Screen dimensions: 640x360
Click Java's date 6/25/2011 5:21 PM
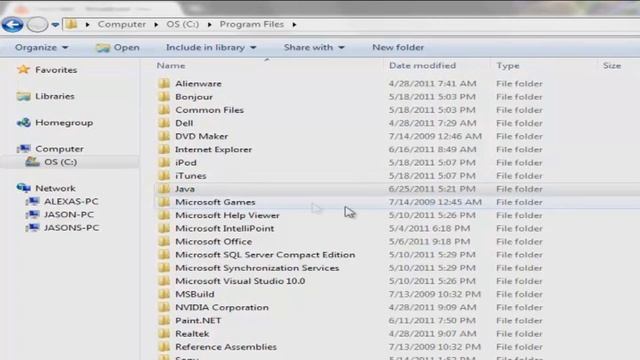432,189
